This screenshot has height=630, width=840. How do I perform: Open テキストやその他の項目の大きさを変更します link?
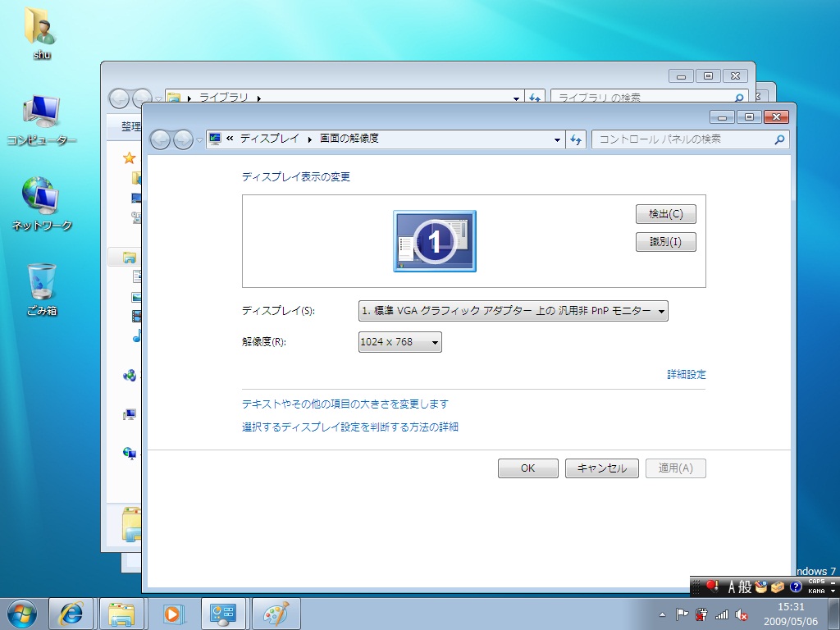345,404
